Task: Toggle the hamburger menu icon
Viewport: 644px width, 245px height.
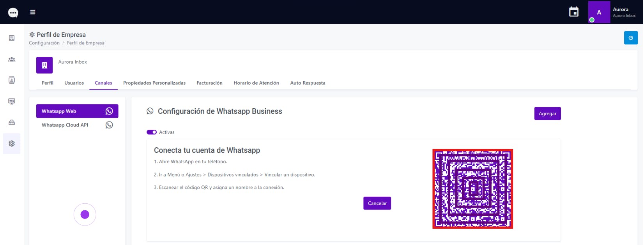Action: [33, 12]
